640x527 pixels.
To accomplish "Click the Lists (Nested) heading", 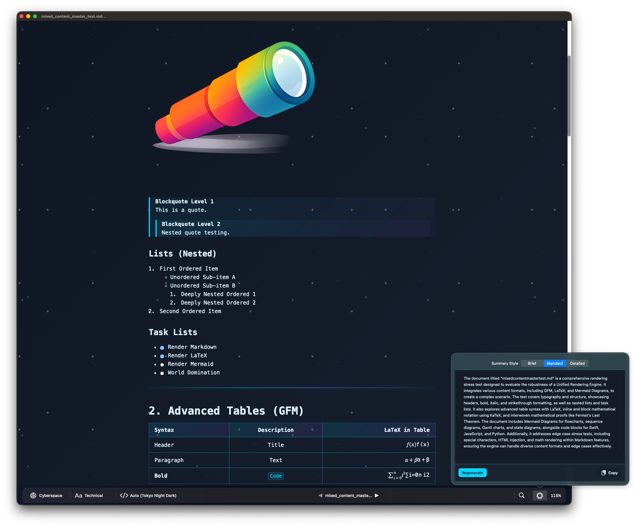I will tap(182, 253).
